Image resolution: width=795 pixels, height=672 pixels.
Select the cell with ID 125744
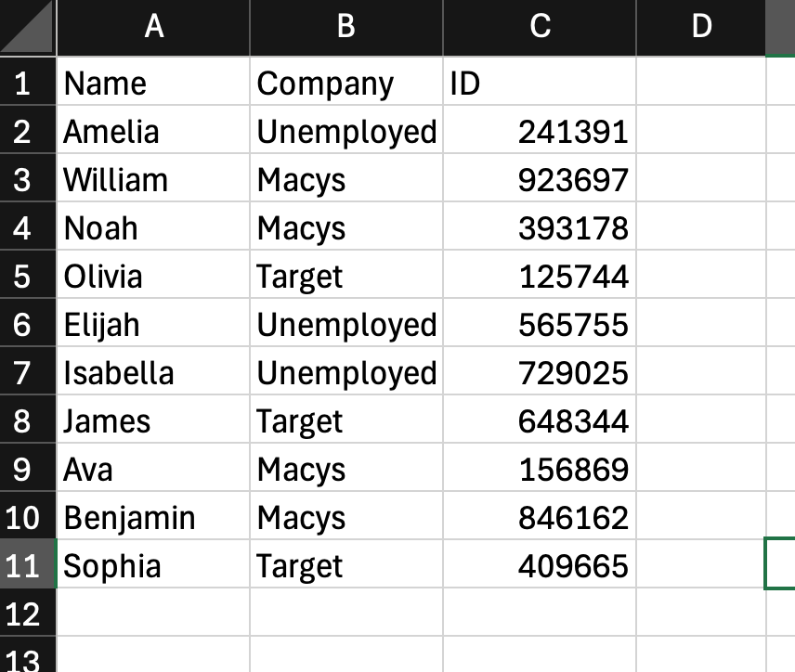tap(539, 276)
